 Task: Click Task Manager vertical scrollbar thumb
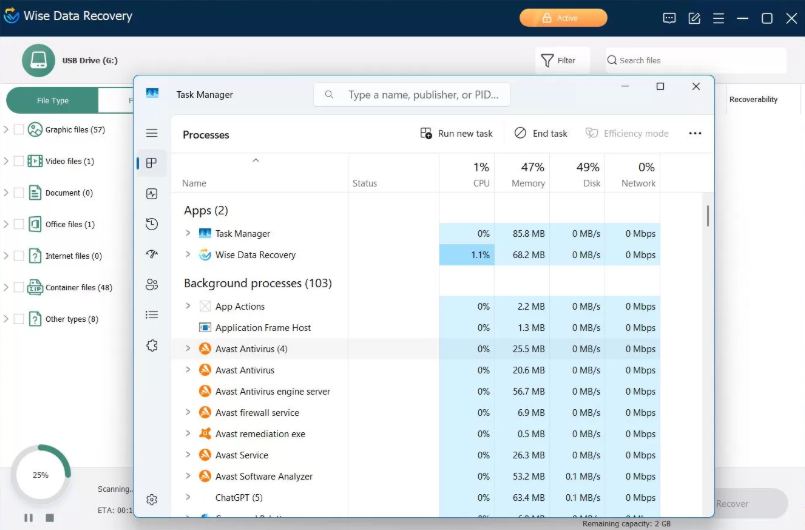pyautogui.click(x=707, y=216)
